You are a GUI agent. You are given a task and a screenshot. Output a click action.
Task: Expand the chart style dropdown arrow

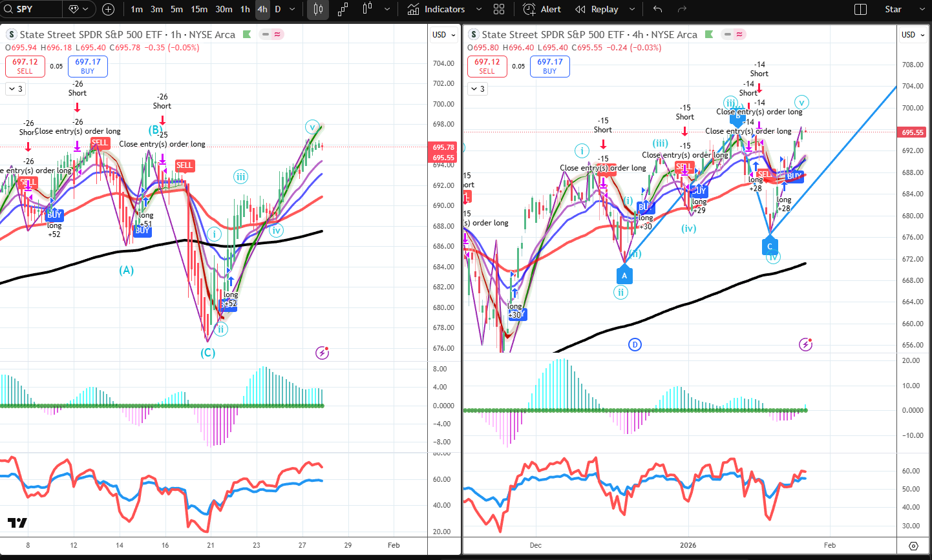[x=387, y=9]
